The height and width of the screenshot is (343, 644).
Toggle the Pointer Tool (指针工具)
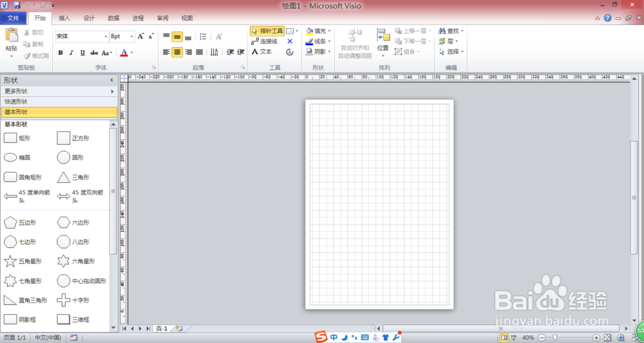(x=267, y=31)
